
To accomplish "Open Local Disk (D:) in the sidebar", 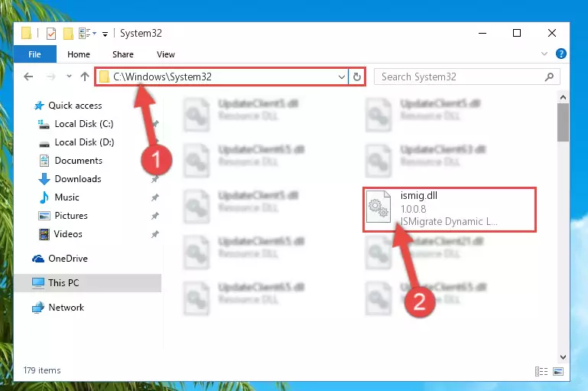I will (x=84, y=142).
